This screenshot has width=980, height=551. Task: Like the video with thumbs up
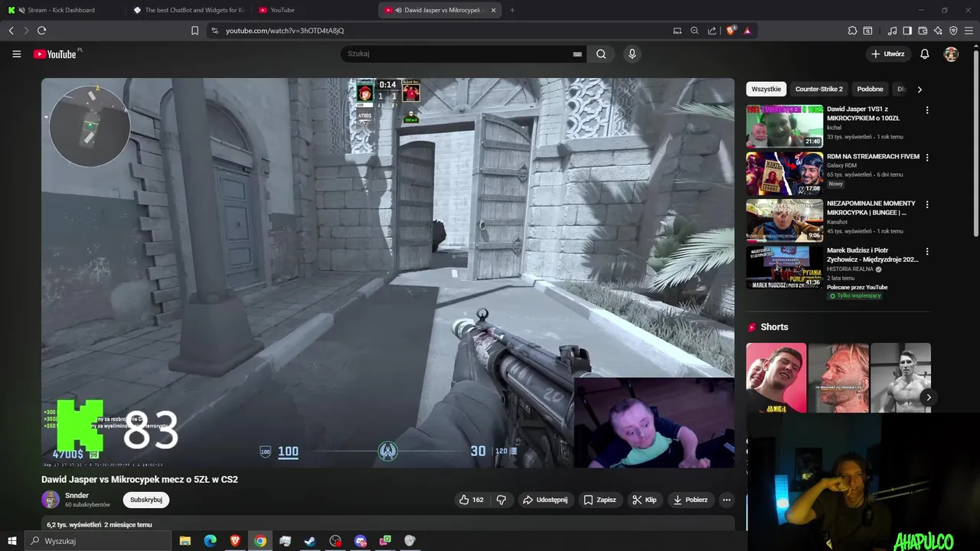click(x=471, y=500)
